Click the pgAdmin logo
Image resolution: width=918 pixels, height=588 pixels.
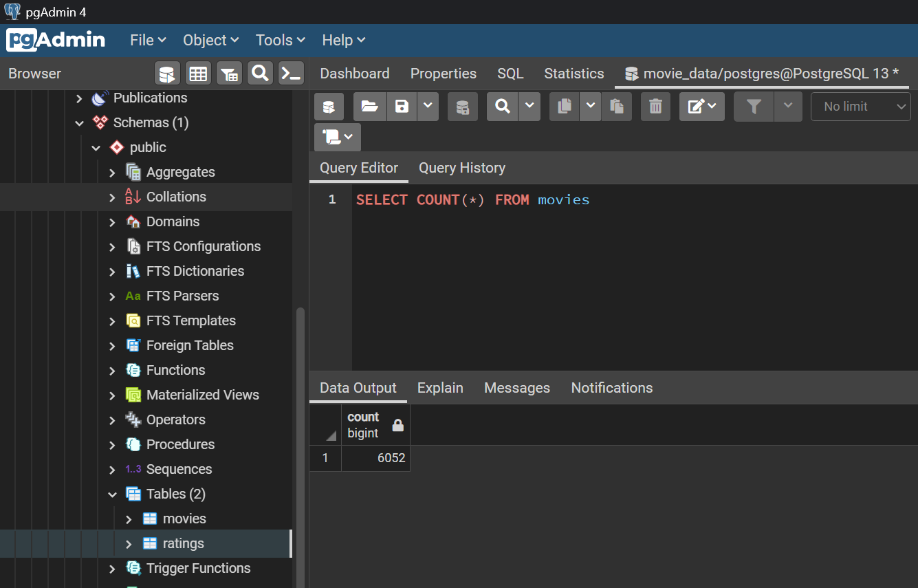[x=56, y=40]
